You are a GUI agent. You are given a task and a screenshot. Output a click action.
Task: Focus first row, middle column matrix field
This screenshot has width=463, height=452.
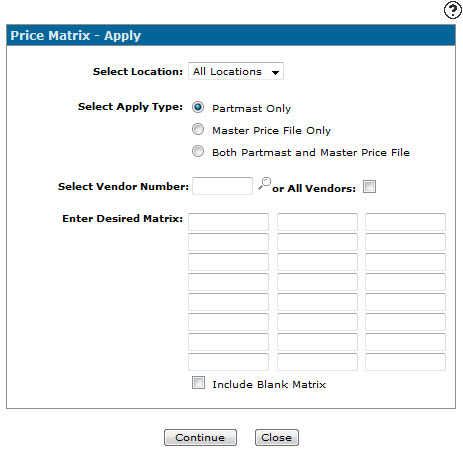(x=317, y=222)
